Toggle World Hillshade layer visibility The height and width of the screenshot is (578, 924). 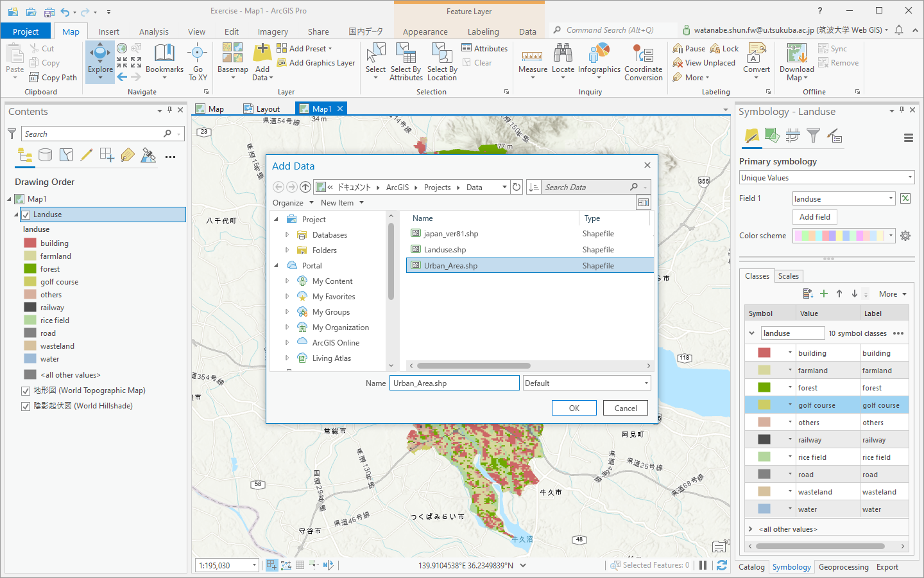pyautogui.click(x=26, y=406)
